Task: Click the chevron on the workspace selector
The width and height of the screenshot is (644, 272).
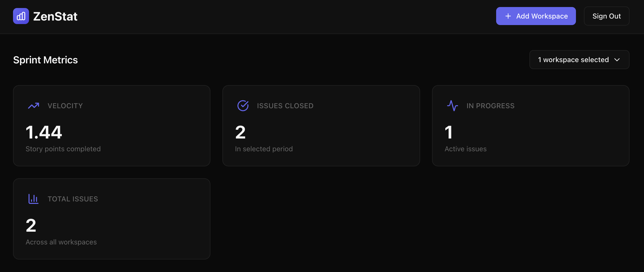Action: pos(617,60)
